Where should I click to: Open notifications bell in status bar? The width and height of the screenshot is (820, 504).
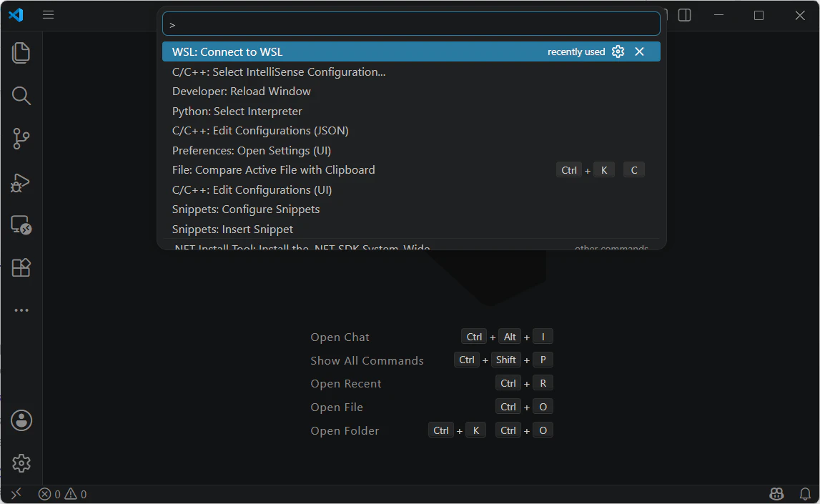[x=806, y=493]
